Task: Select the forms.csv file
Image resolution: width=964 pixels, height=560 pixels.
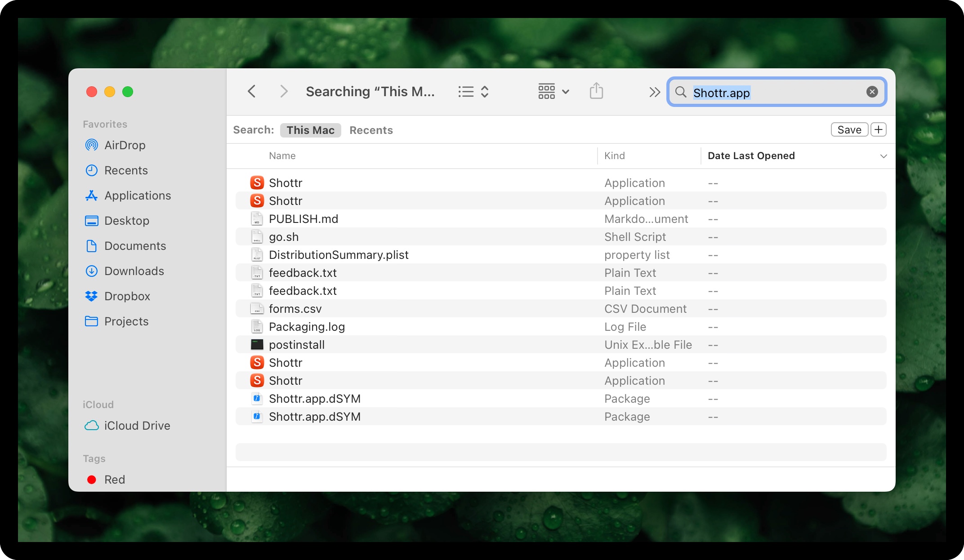Action: point(561,309)
